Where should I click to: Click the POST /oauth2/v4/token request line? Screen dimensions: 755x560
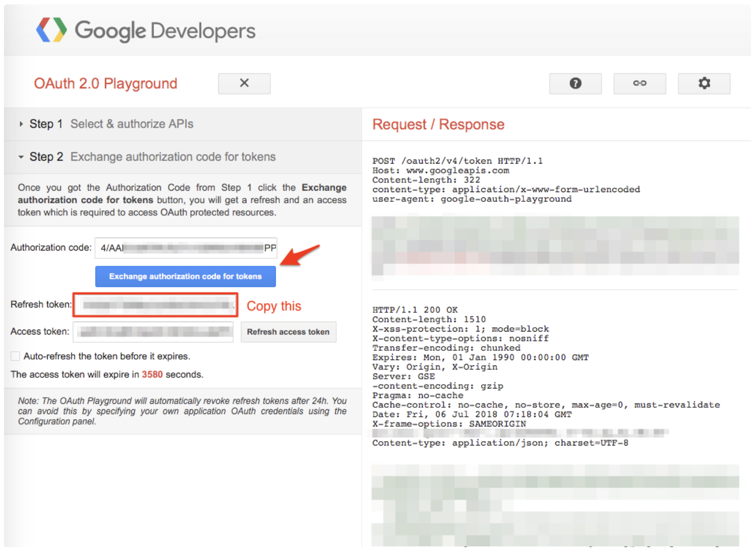click(x=457, y=161)
